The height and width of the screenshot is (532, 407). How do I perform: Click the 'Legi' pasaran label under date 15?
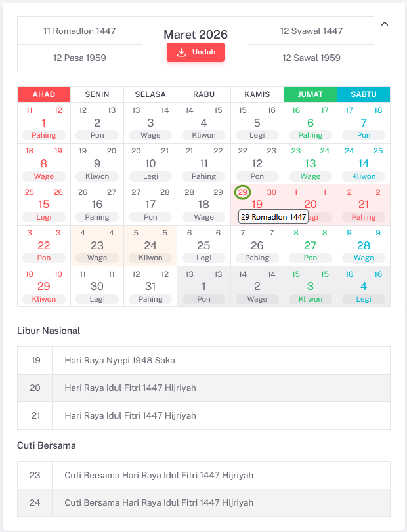click(x=43, y=217)
